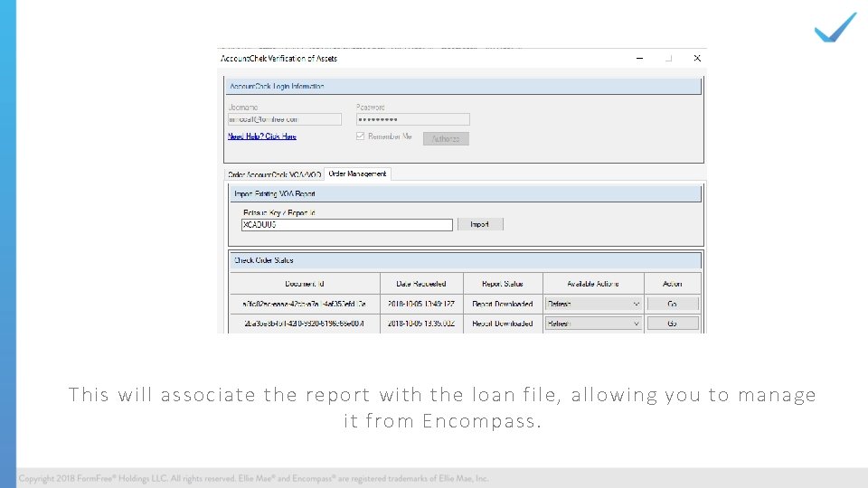
Task: Focus the Password input field
Action: (413, 119)
